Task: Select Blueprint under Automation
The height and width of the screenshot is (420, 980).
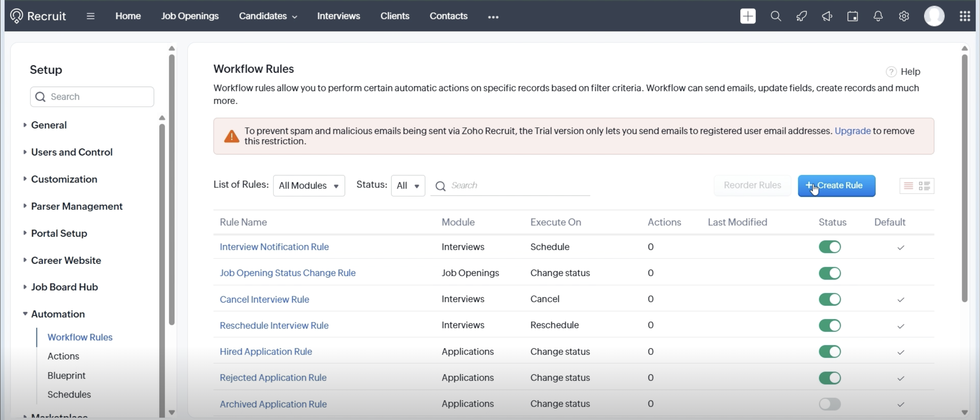Action: coord(66,375)
